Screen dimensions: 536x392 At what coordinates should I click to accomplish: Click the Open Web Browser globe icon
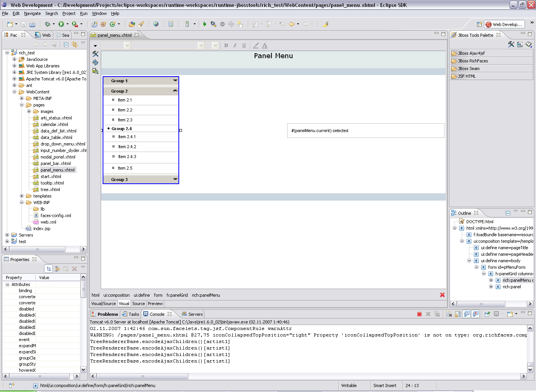pos(156,24)
